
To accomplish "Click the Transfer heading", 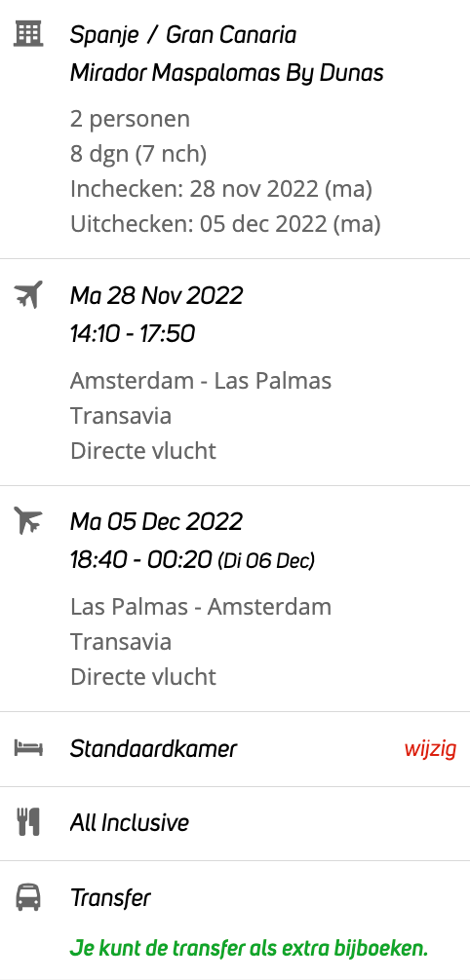I will (x=110, y=897).
